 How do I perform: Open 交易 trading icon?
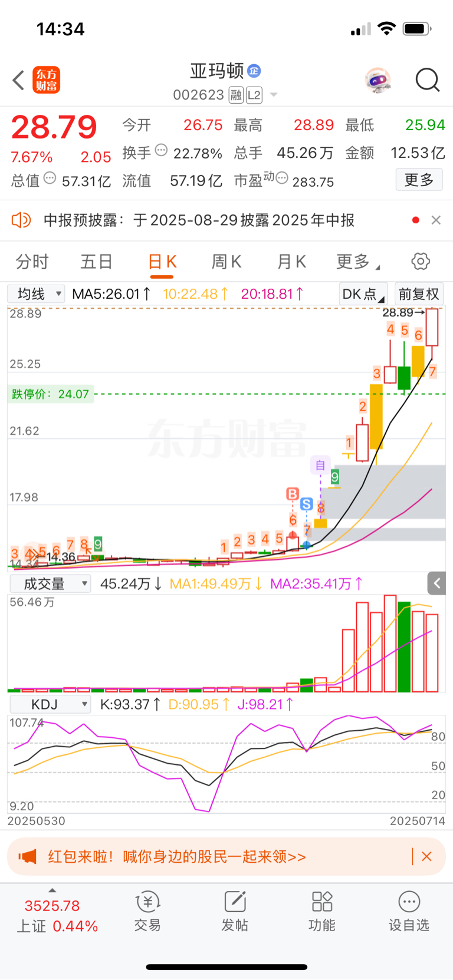point(147,911)
